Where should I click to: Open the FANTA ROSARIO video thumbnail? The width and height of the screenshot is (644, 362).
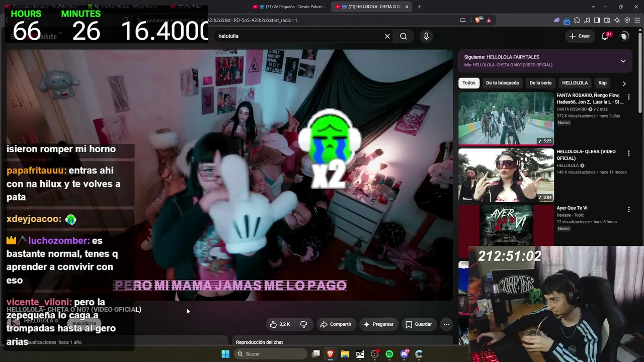pyautogui.click(x=506, y=119)
